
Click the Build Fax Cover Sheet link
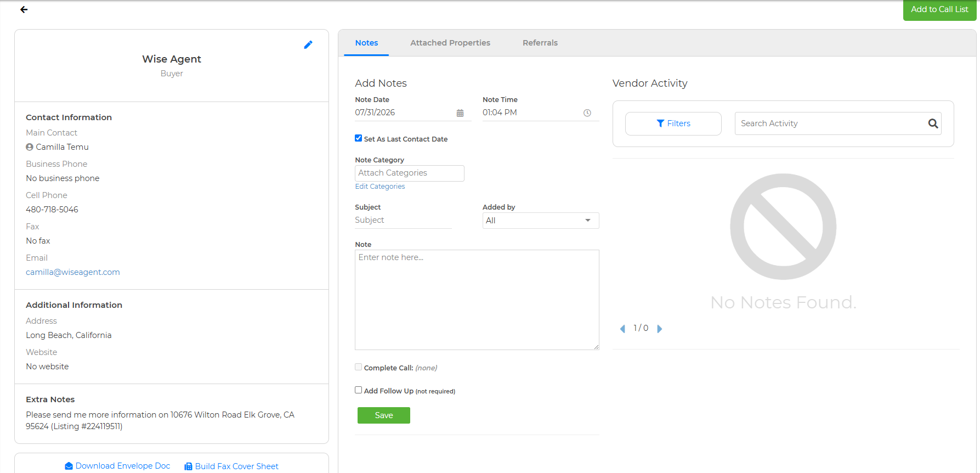pyautogui.click(x=231, y=466)
